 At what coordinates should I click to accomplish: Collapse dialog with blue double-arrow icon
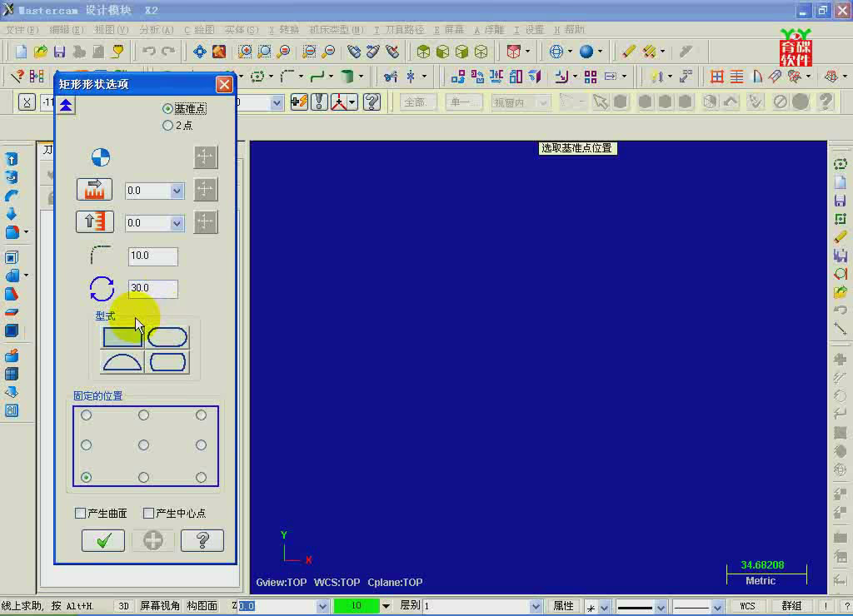pos(66,105)
